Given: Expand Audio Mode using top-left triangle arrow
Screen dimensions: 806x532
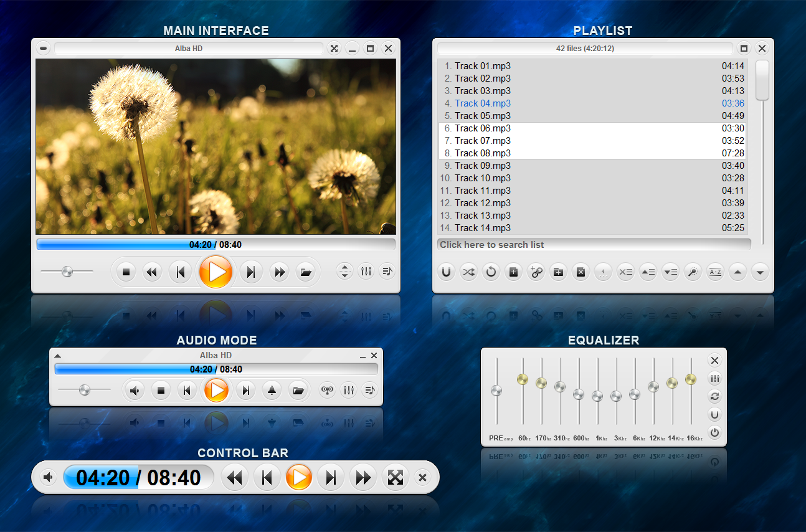Looking at the screenshot, I should pyautogui.click(x=58, y=356).
